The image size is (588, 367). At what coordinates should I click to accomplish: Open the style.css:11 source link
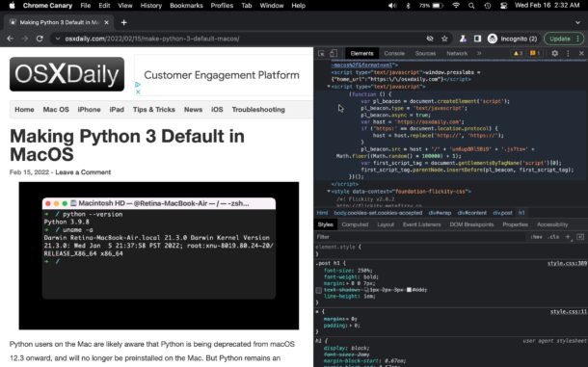point(568,312)
